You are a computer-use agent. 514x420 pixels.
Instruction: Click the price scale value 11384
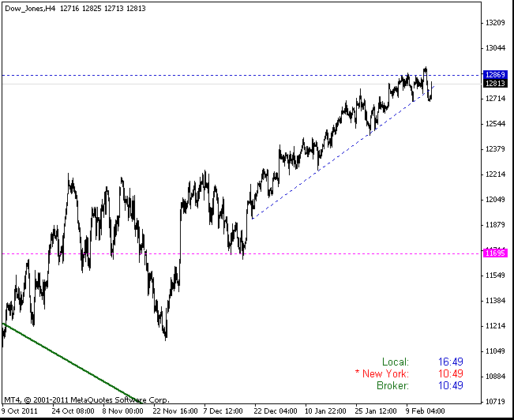click(495, 301)
